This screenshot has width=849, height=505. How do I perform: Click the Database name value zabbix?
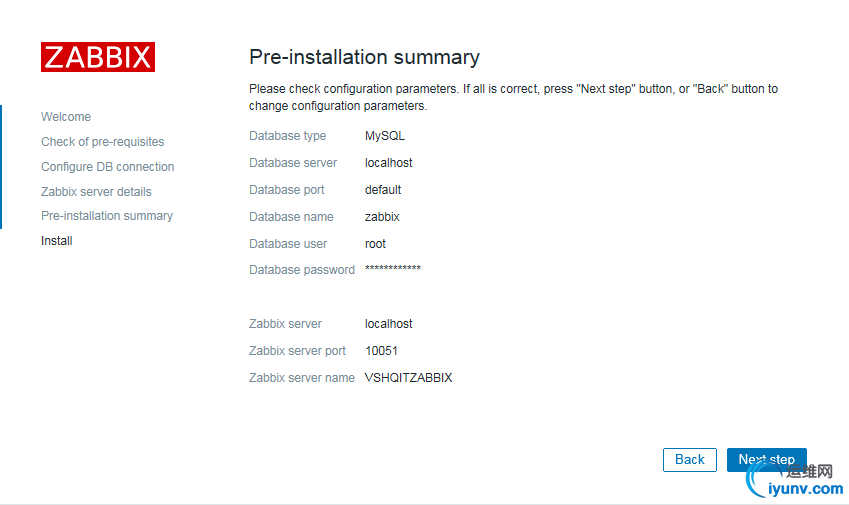pyautogui.click(x=382, y=217)
